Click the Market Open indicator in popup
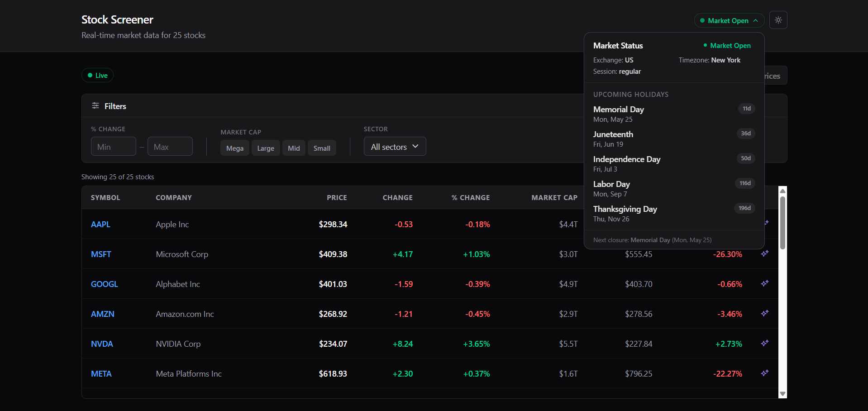 (727, 45)
